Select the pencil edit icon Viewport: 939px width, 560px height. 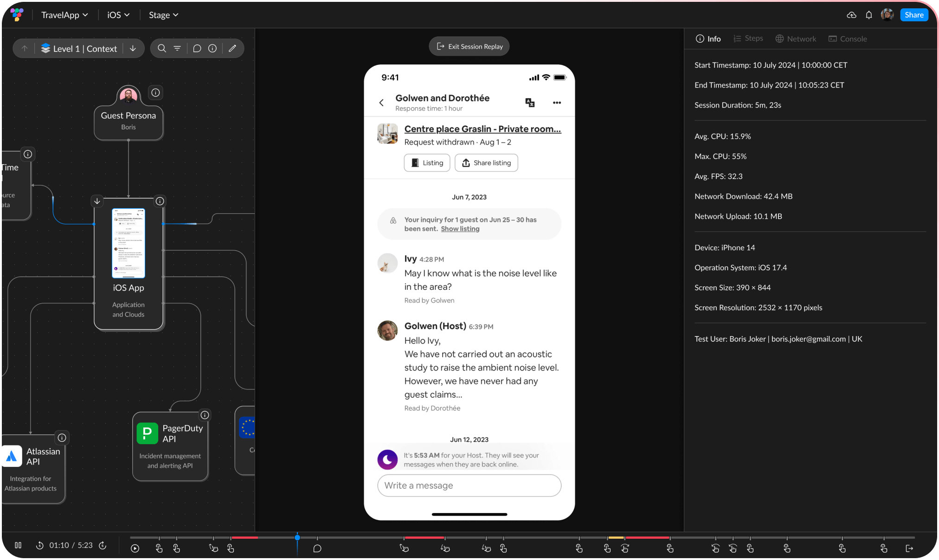pos(232,48)
